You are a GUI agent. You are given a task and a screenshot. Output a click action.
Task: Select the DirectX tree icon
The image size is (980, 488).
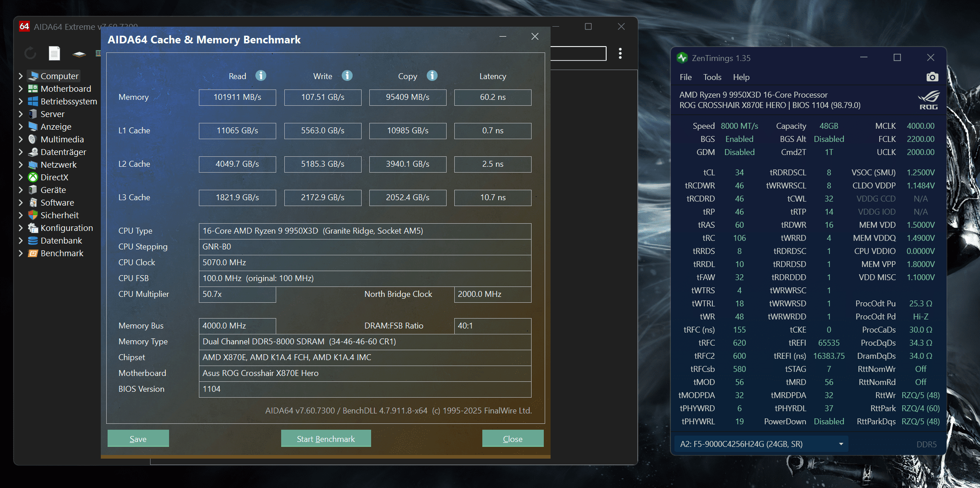pos(33,177)
